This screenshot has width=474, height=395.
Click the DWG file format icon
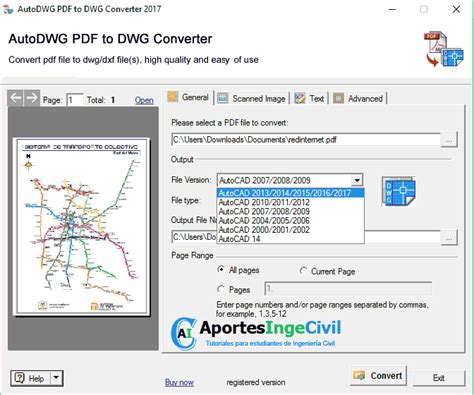[399, 191]
